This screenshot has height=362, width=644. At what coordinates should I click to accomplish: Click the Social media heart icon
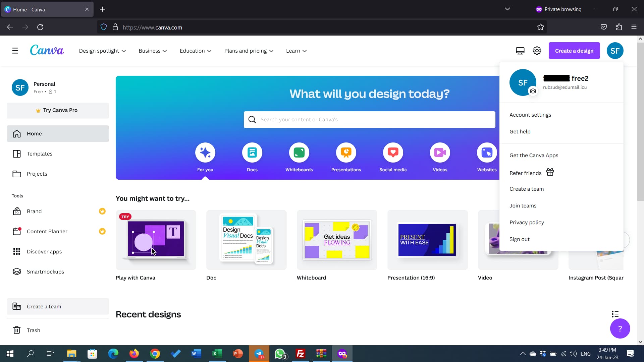point(393,153)
